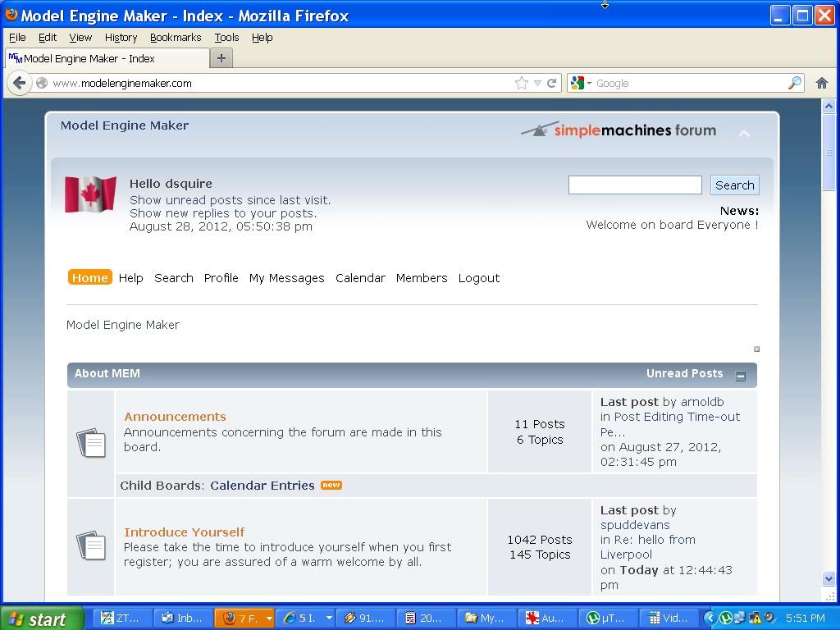Collapse the forum header with the up arrow
The width and height of the screenshot is (840, 630).
coord(744,133)
